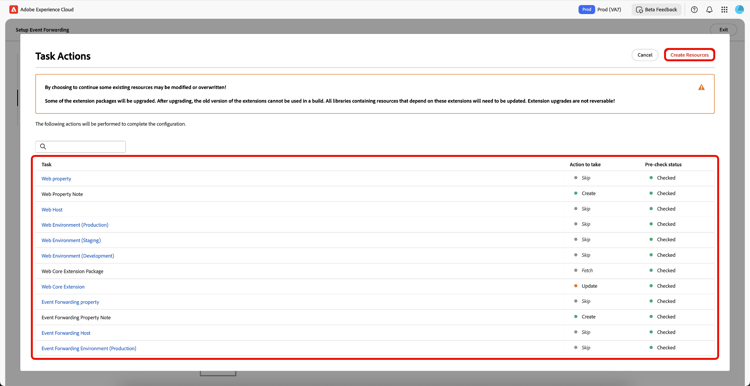
Task: Open the app switcher grid icon
Action: [x=724, y=10]
